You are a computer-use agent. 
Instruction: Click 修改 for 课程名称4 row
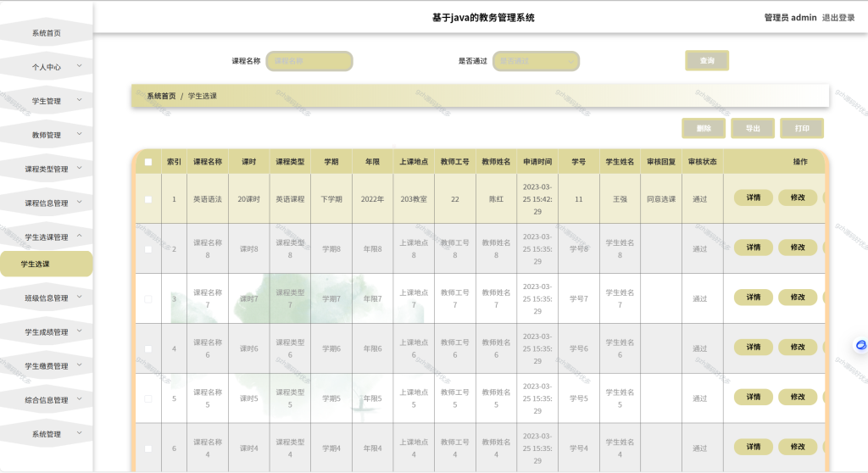click(798, 447)
